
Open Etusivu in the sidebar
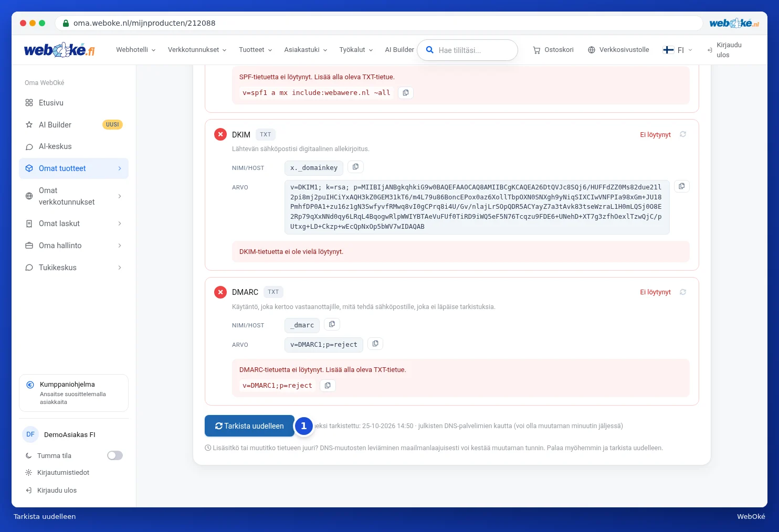click(x=73, y=103)
